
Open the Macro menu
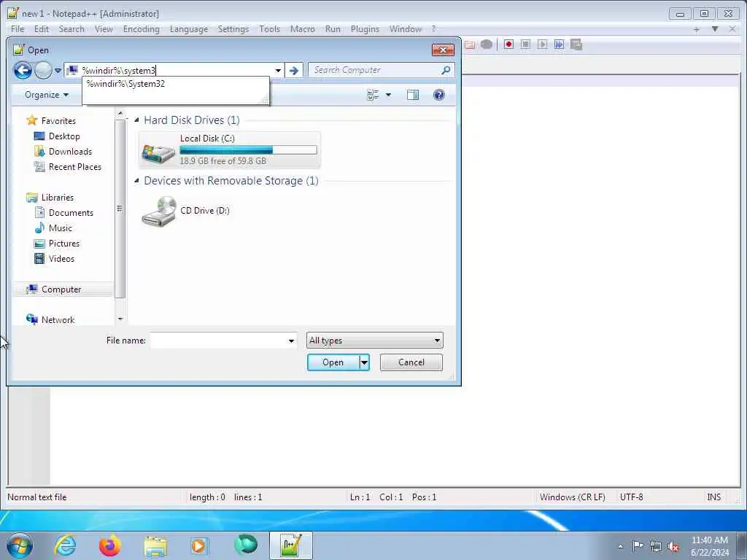click(303, 29)
